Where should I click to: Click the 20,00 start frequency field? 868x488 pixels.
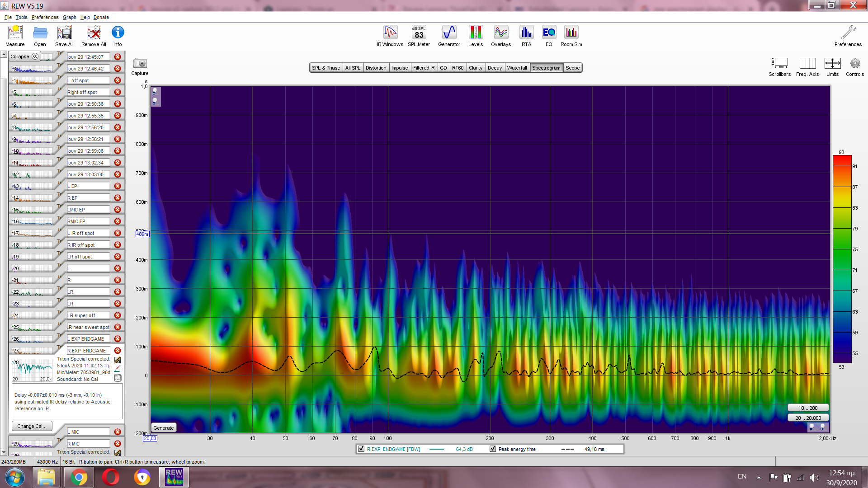click(150, 438)
